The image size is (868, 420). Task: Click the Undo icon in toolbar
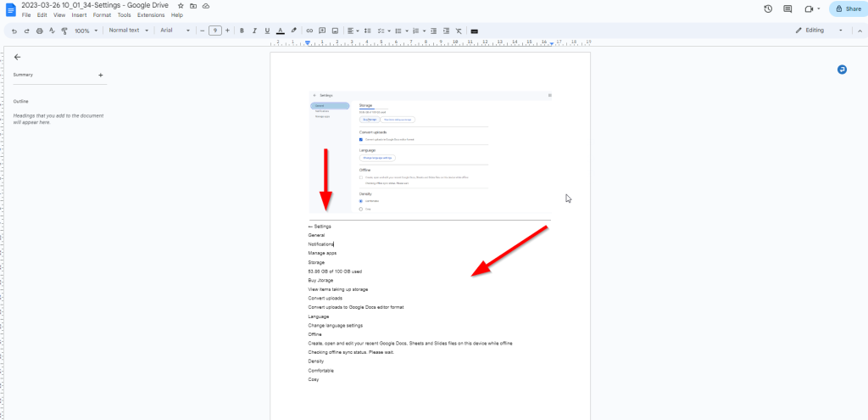coord(15,31)
